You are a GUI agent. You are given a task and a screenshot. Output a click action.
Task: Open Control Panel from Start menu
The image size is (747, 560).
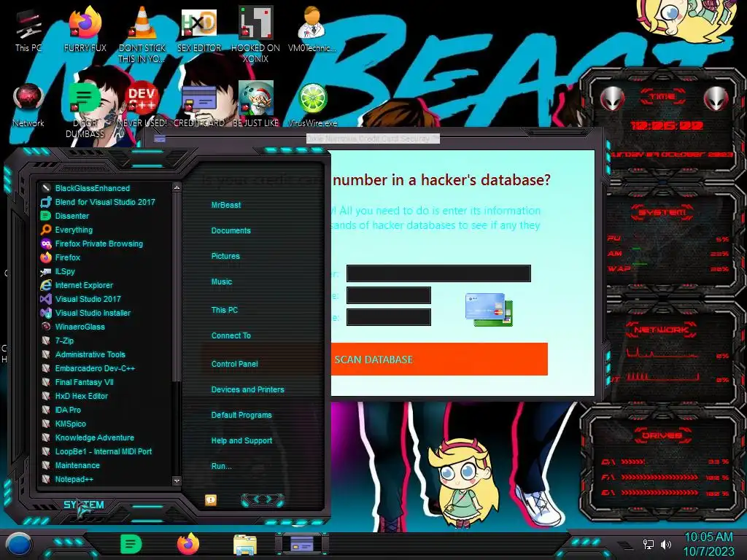click(234, 363)
